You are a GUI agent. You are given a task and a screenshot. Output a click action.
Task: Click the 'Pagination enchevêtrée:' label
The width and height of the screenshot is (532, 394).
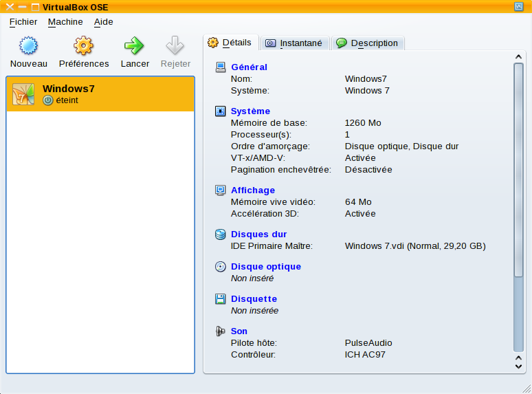pyautogui.click(x=281, y=170)
